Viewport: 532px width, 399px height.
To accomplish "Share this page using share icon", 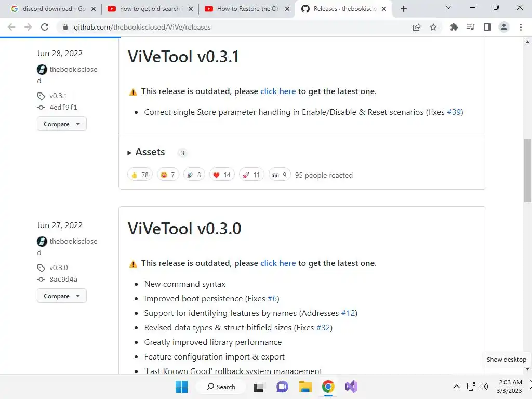I will [417, 27].
